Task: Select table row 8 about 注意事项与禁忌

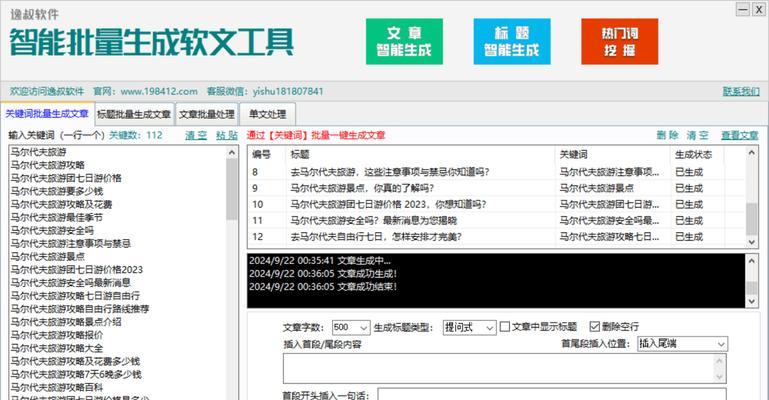Action: click(497, 172)
